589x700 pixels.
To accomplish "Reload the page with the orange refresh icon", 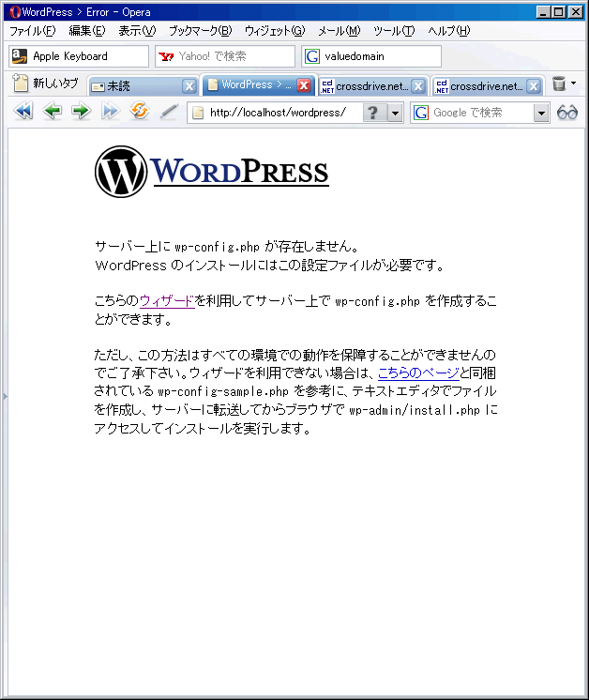I will (139, 111).
